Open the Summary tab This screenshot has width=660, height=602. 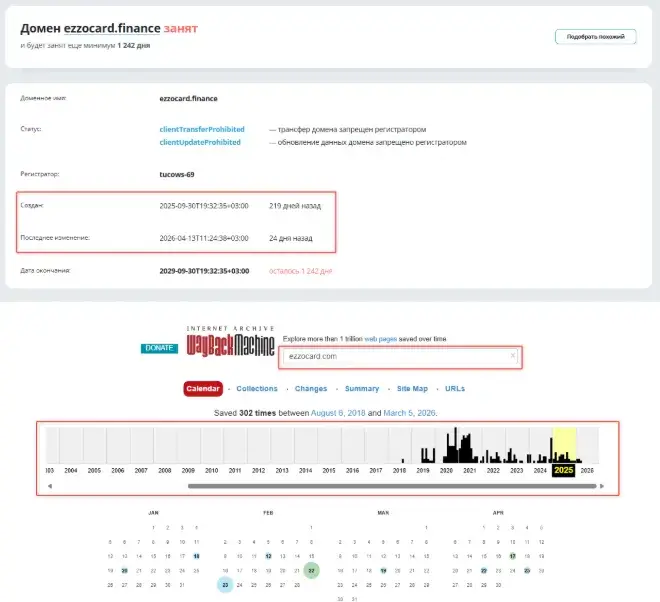pyautogui.click(x=362, y=389)
